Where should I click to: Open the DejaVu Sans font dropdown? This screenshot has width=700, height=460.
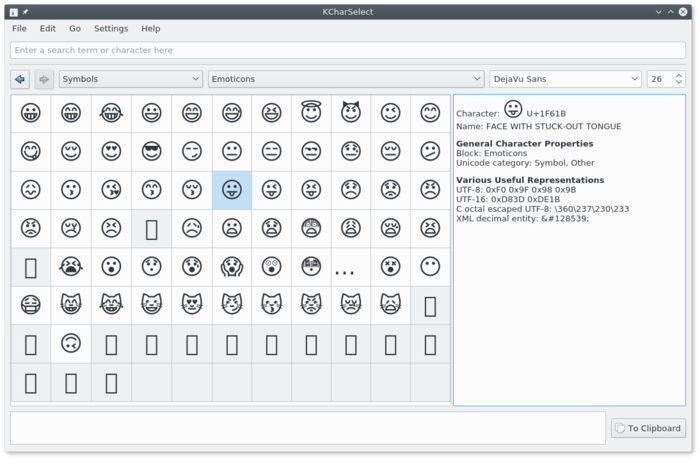click(565, 79)
